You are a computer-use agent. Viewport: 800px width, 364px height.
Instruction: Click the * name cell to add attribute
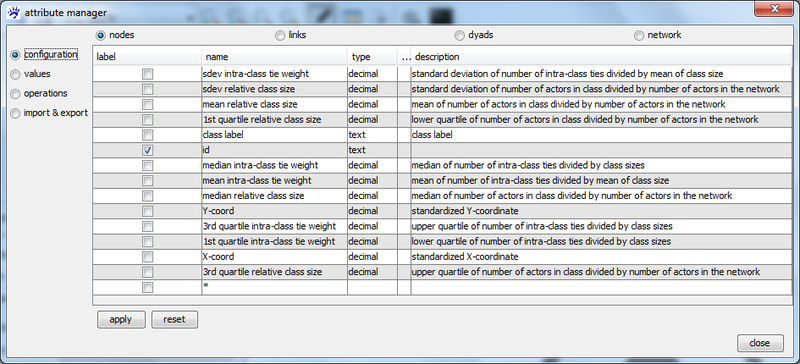[x=274, y=287]
